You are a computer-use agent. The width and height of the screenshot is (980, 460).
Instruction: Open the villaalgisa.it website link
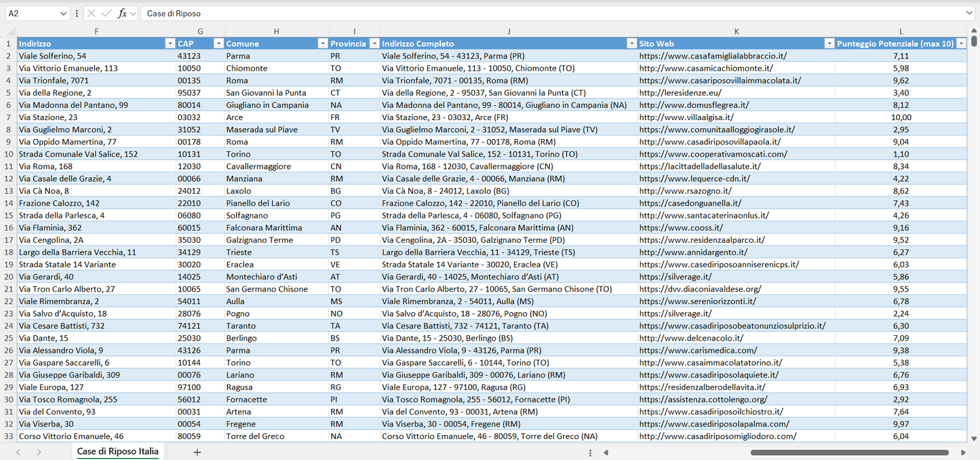coord(686,117)
